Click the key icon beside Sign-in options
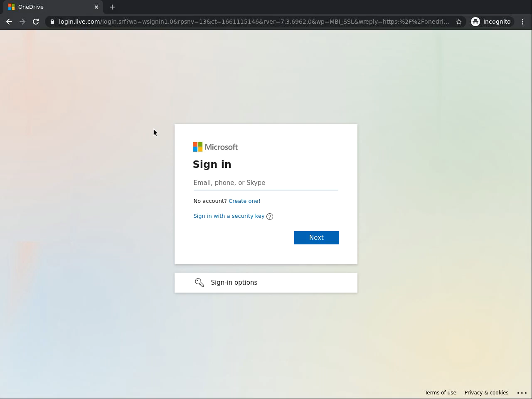532x399 pixels. coord(199,283)
